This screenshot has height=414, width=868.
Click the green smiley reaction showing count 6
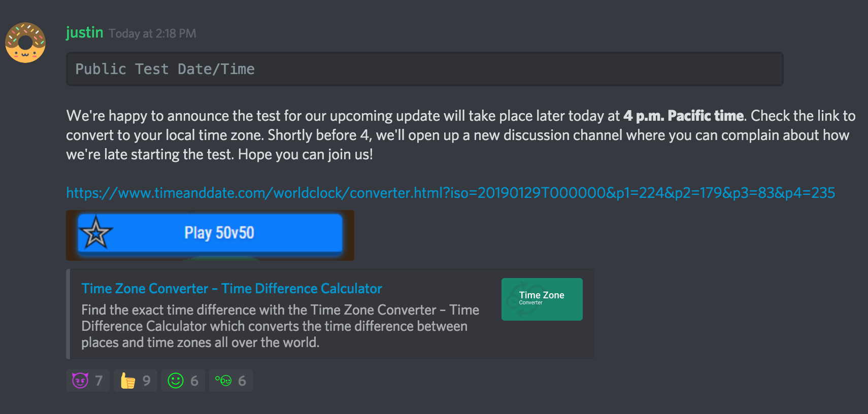point(183,380)
